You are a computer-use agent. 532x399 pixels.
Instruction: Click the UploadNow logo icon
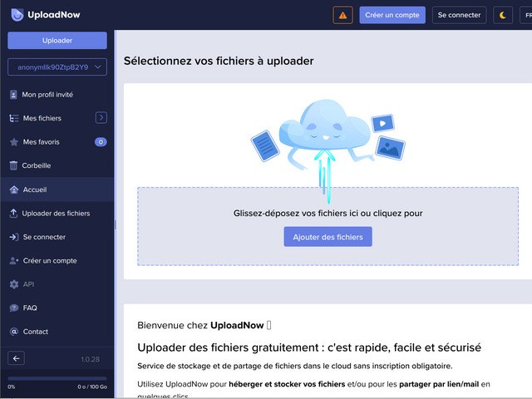point(17,15)
